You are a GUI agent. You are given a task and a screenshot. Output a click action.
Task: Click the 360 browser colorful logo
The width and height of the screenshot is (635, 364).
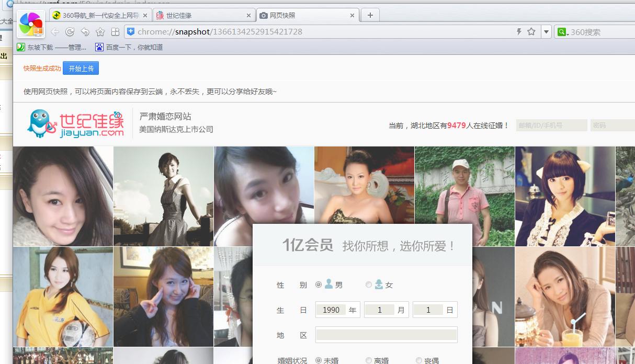[x=31, y=24]
